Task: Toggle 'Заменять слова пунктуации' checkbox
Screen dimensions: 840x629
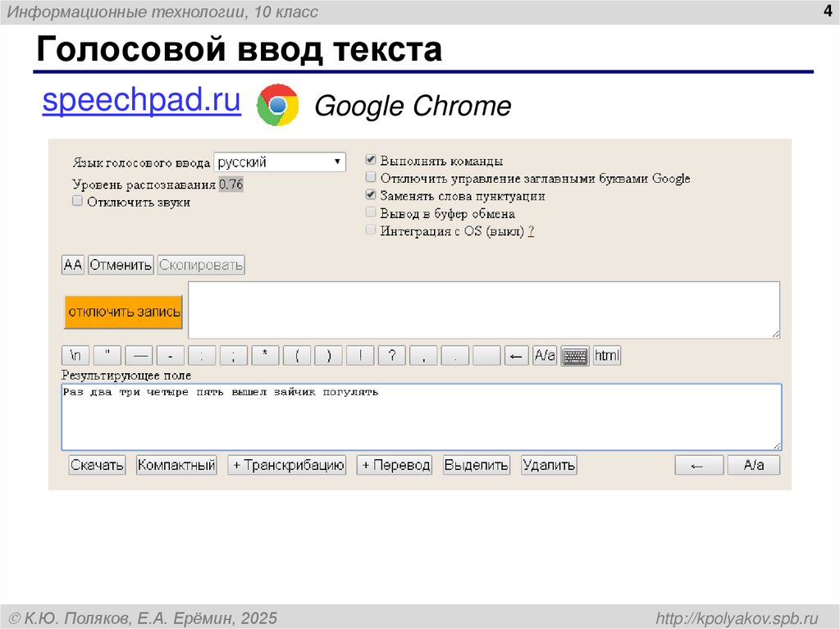Action: 371,194
